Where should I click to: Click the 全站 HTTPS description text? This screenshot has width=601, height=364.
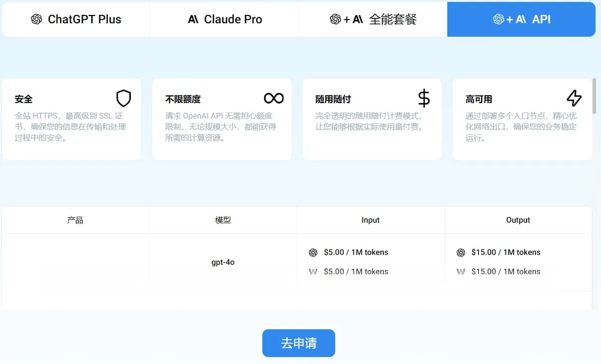click(x=70, y=127)
